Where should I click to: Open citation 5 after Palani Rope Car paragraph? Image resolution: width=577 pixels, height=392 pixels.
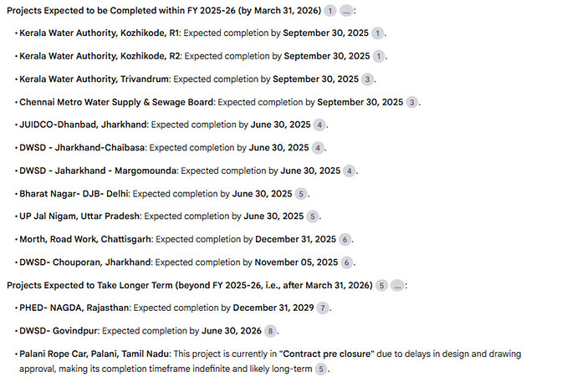[321, 369]
